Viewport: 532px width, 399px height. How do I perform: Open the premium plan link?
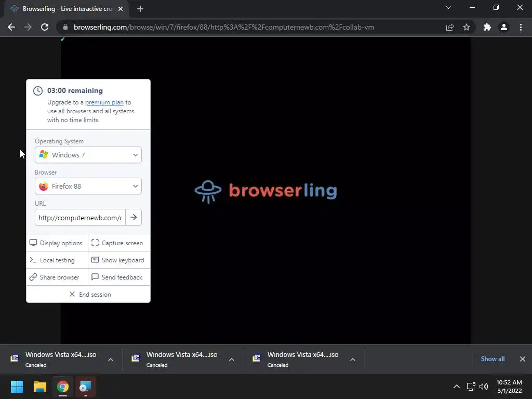[104, 102]
